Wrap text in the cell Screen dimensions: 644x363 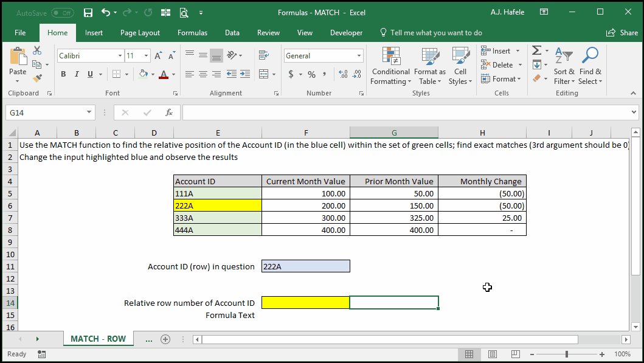pos(264,55)
